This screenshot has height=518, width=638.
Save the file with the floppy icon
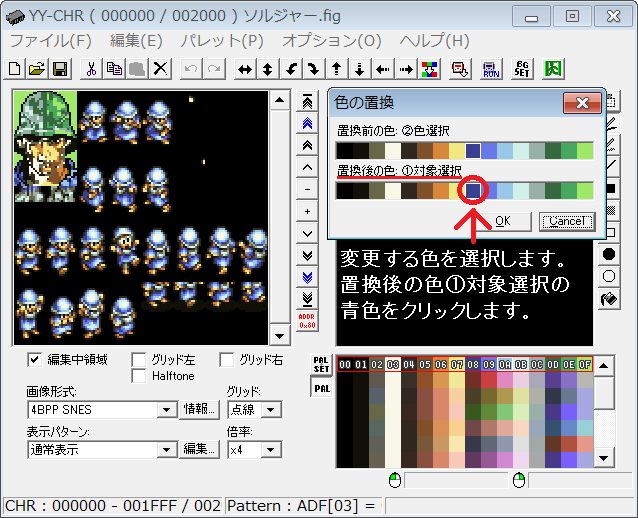(60, 69)
